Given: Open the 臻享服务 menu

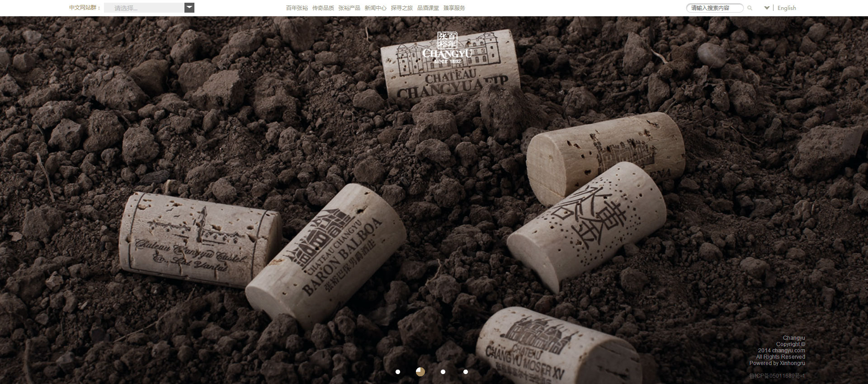Looking at the screenshot, I should pyautogui.click(x=454, y=8).
